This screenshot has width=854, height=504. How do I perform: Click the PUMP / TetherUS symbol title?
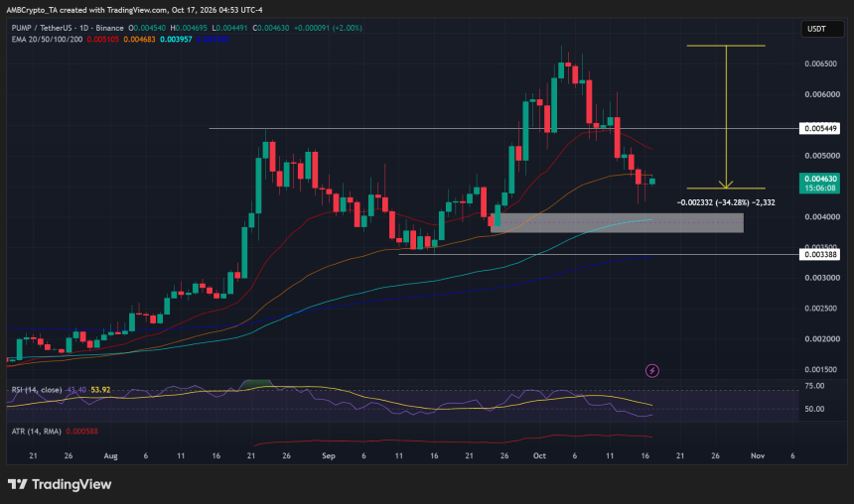tap(41, 28)
